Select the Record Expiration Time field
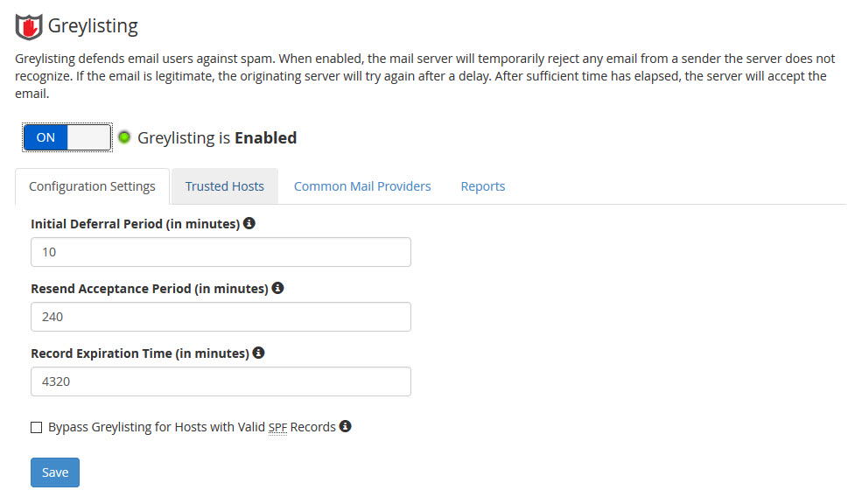This screenshot has width=855, height=504. [x=221, y=381]
